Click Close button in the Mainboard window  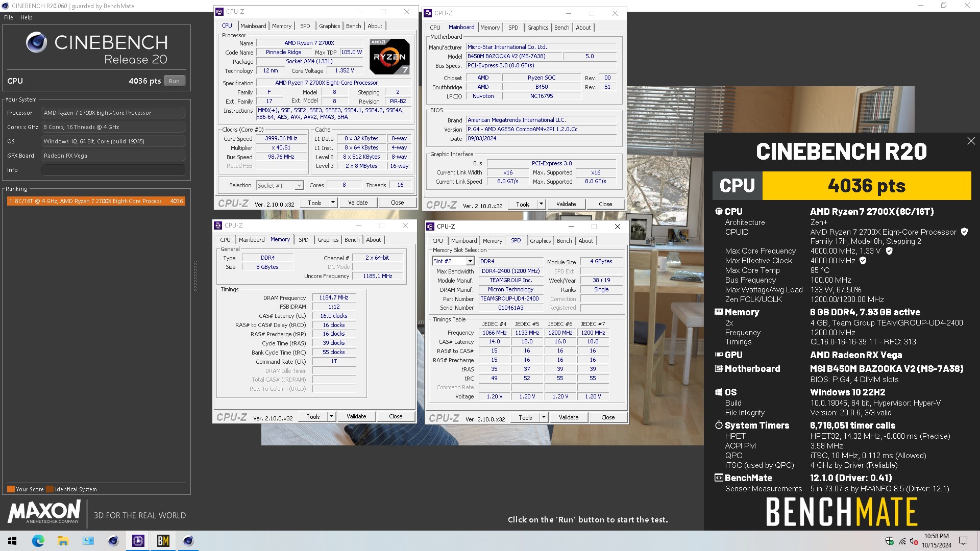click(605, 204)
